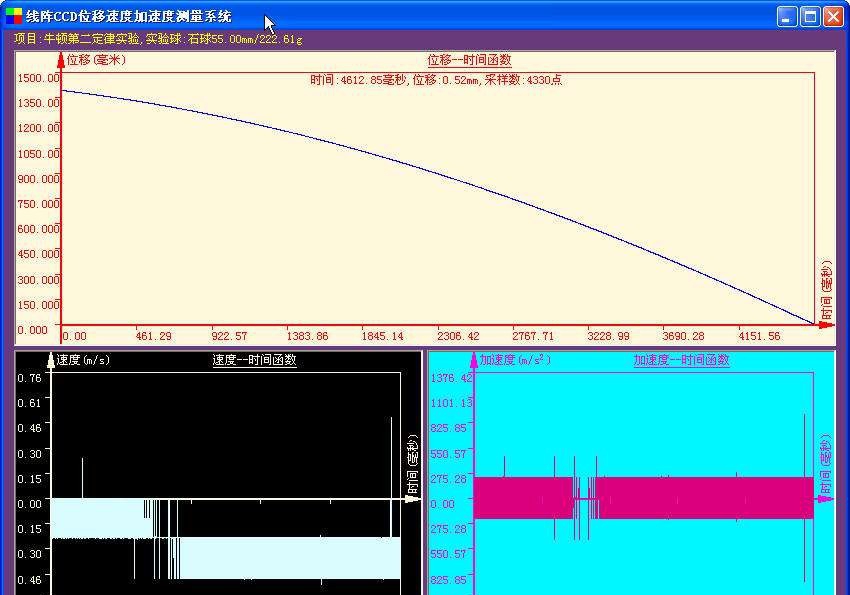Screen dimensions: 850x595
Task: Click the red displacement axis arrow icon
Action: [x=60, y=62]
